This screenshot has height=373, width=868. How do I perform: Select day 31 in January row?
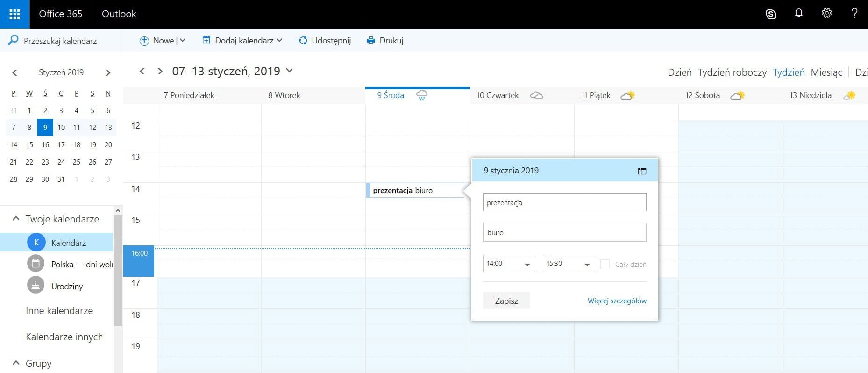(61, 179)
